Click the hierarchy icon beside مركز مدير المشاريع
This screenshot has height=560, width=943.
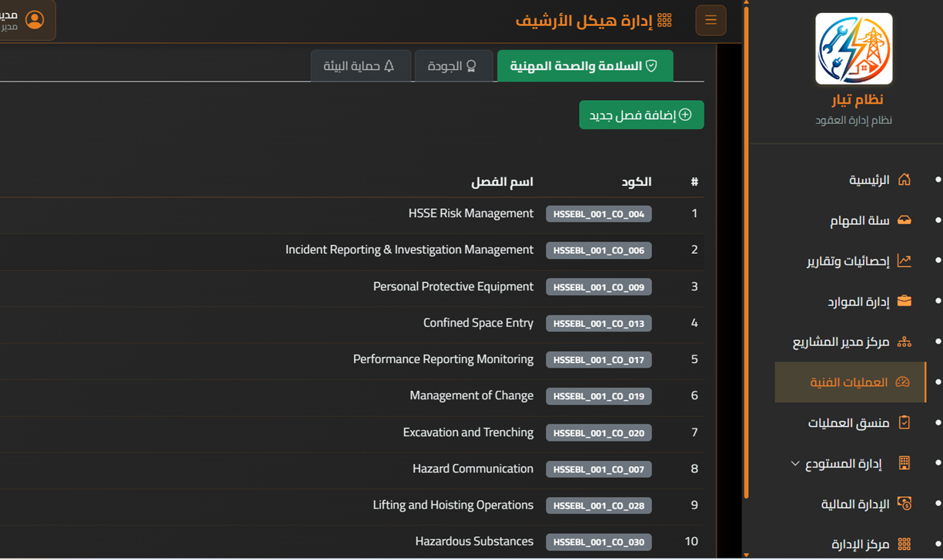(x=904, y=342)
